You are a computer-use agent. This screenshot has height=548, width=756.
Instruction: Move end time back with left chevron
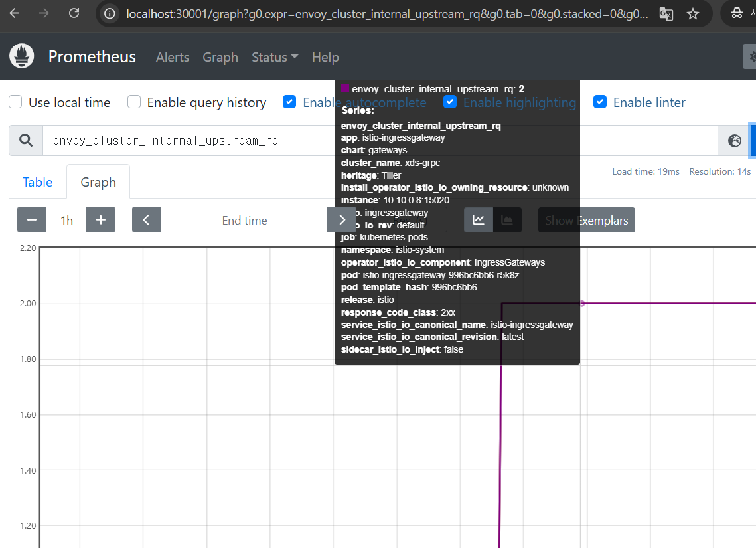click(146, 220)
